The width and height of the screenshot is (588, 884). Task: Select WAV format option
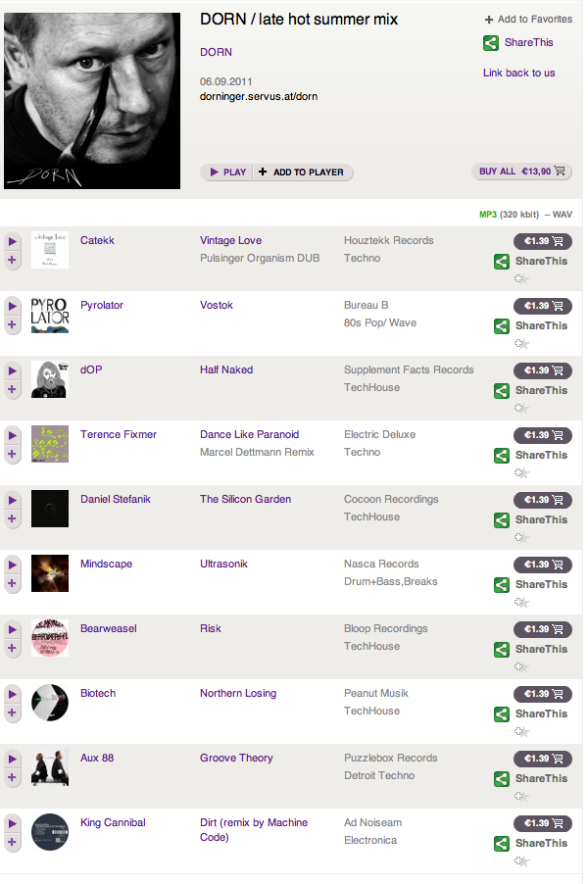click(563, 215)
